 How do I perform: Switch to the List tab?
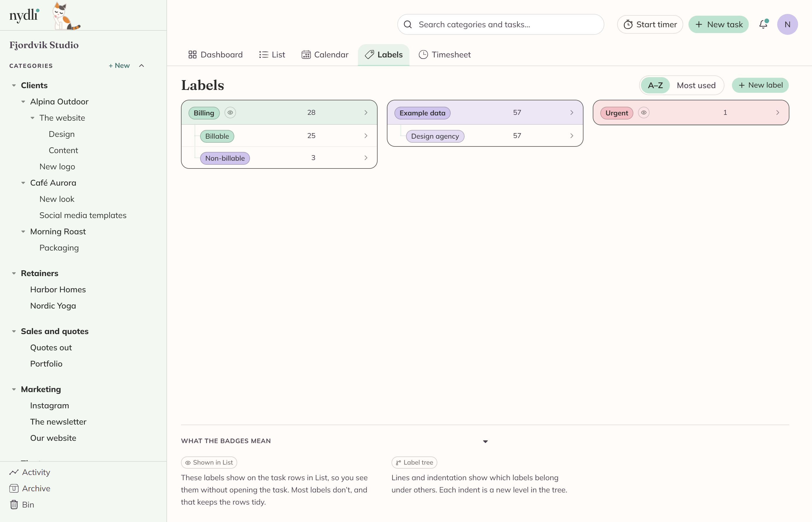[x=272, y=55]
